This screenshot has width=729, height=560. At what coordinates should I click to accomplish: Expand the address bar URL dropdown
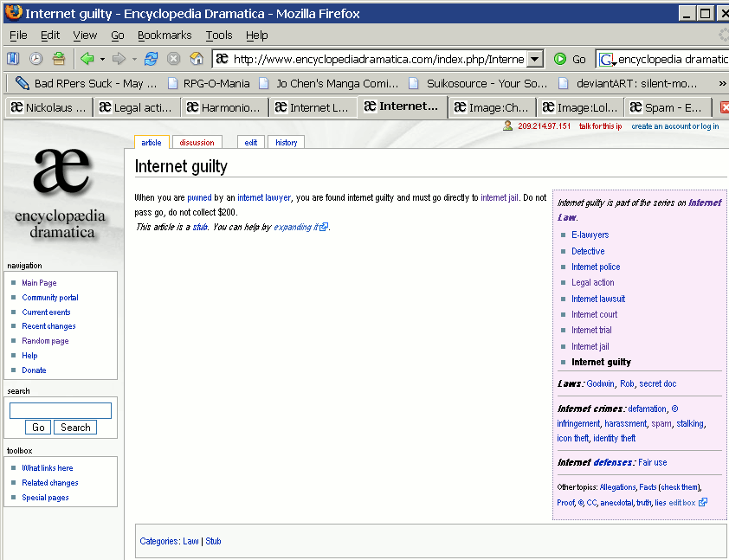(x=535, y=59)
